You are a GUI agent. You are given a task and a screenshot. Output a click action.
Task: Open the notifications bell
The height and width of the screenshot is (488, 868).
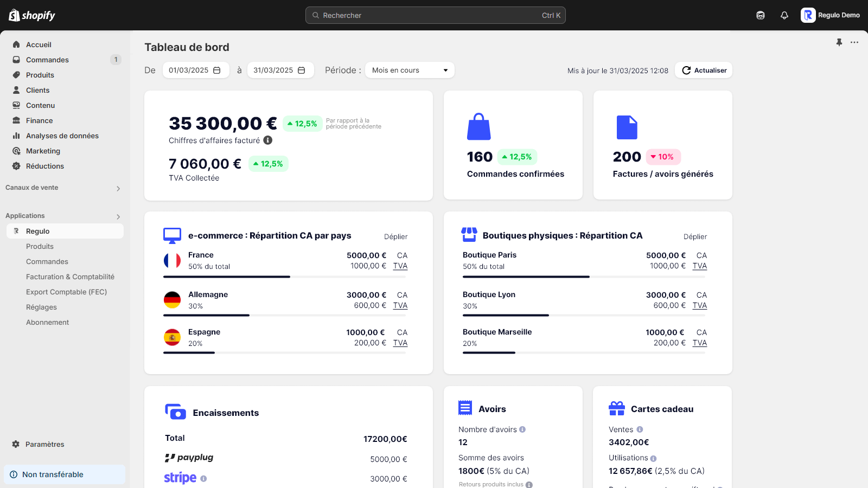pyautogui.click(x=784, y=15)
